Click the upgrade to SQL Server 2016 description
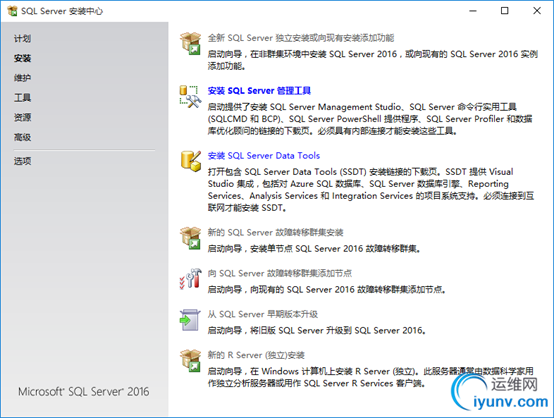This screenshot has width=554, height=418. tap(317, 330)
